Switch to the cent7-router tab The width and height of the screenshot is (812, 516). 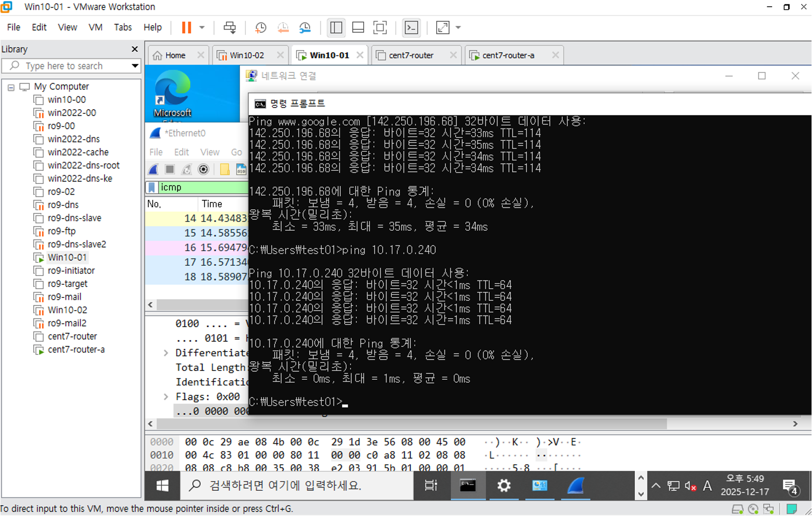pyautogui.click(x=411, y=55)
